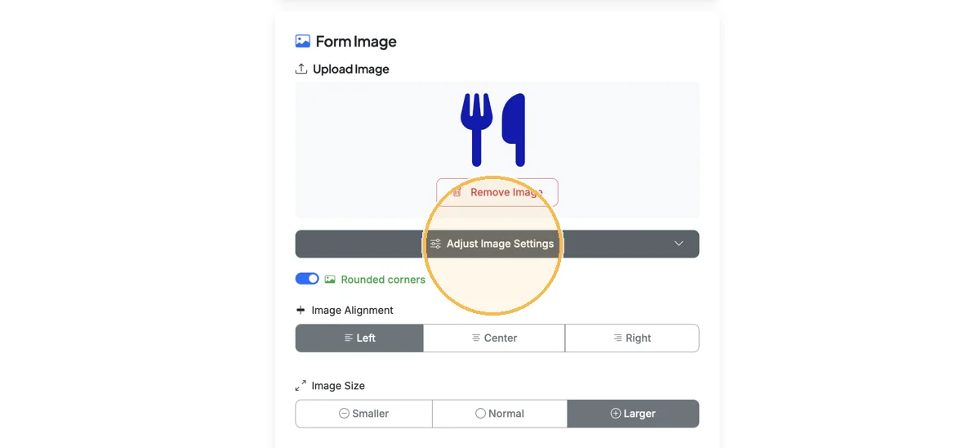Select Left image alignment
980x448 pixels.
click(x=359, y=338)
